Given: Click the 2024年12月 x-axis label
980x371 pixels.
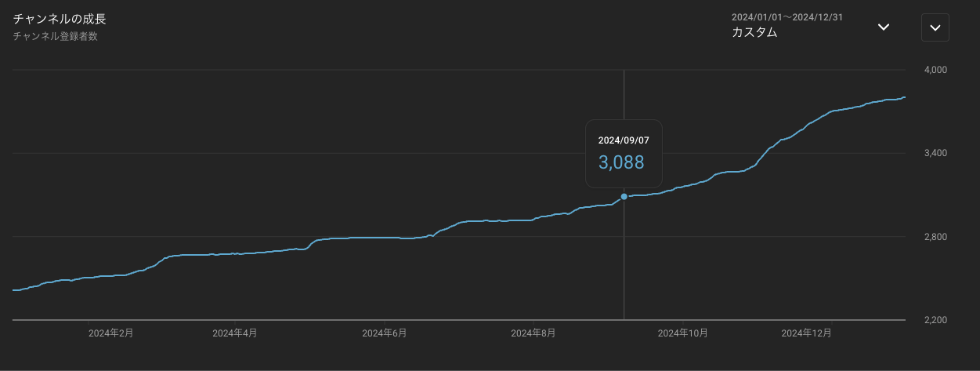Looking at the screenshot, I should click(x=807, y=333).
